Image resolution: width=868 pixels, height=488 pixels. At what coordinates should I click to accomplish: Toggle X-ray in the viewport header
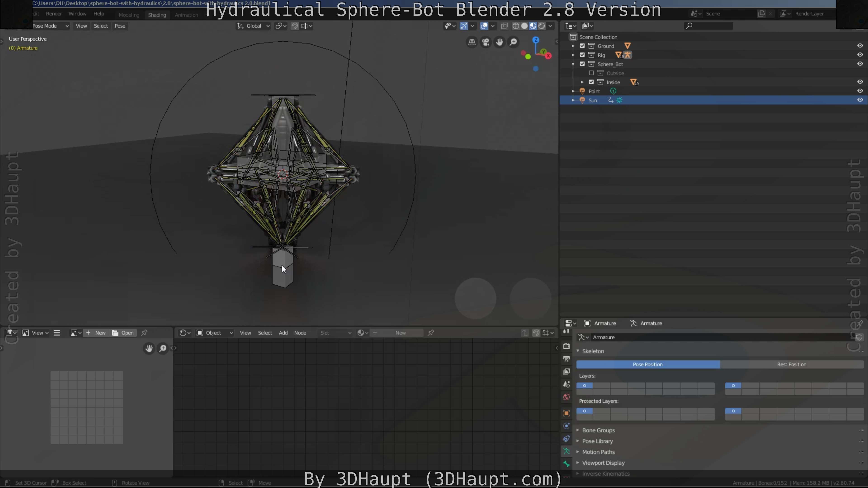tap(505, 26)
